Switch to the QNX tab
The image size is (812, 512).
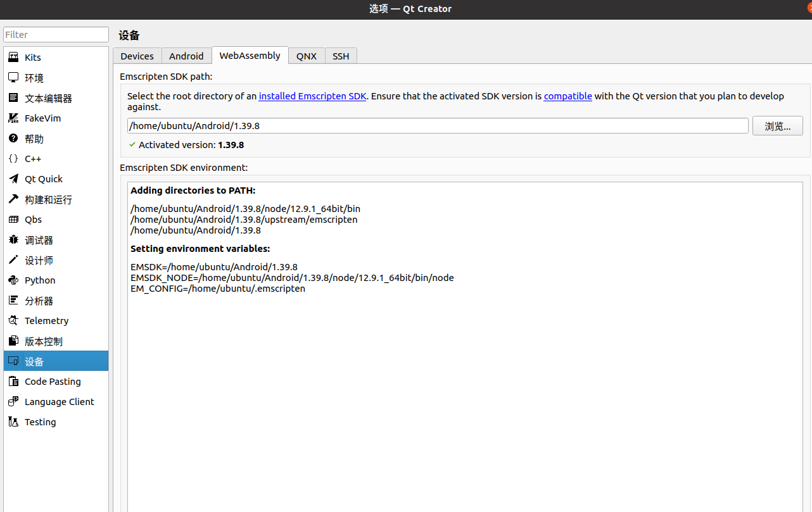point(307,56)
